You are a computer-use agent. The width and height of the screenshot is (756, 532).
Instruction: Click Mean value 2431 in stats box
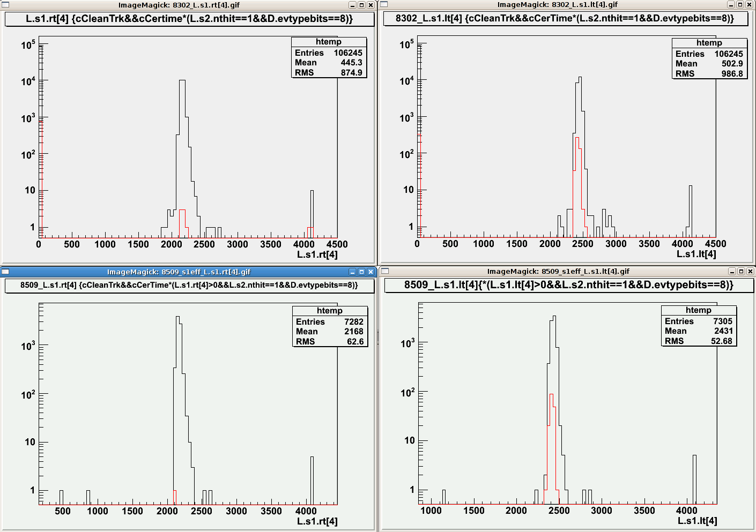point(723,331)
